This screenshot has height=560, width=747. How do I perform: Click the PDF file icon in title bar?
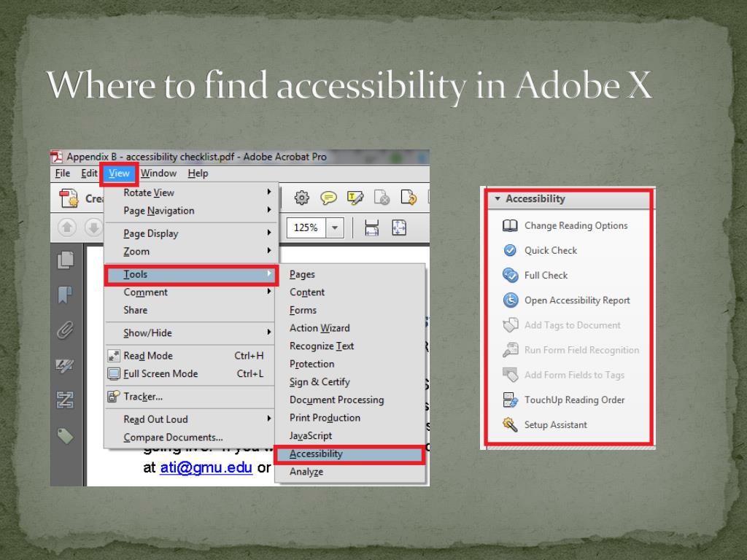point(57,157)
